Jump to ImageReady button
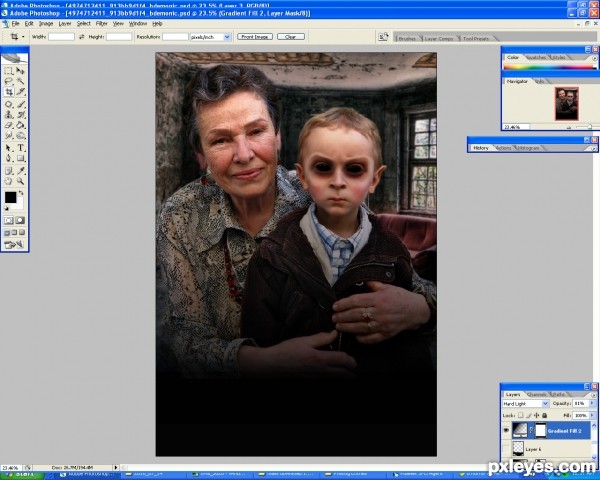Viewport: 600px width, 480px height. pos(14,244)
